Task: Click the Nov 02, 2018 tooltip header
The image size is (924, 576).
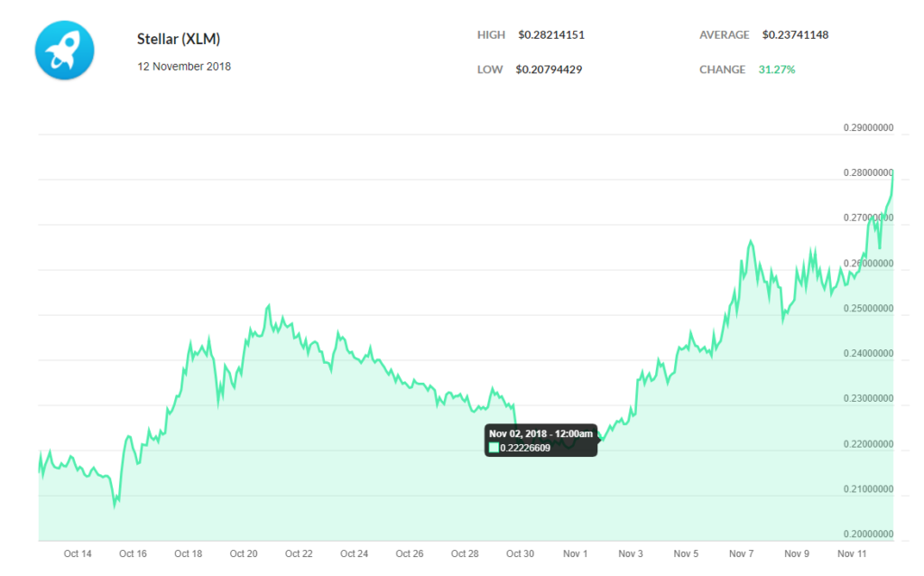Action: click(x=541, y=432)
